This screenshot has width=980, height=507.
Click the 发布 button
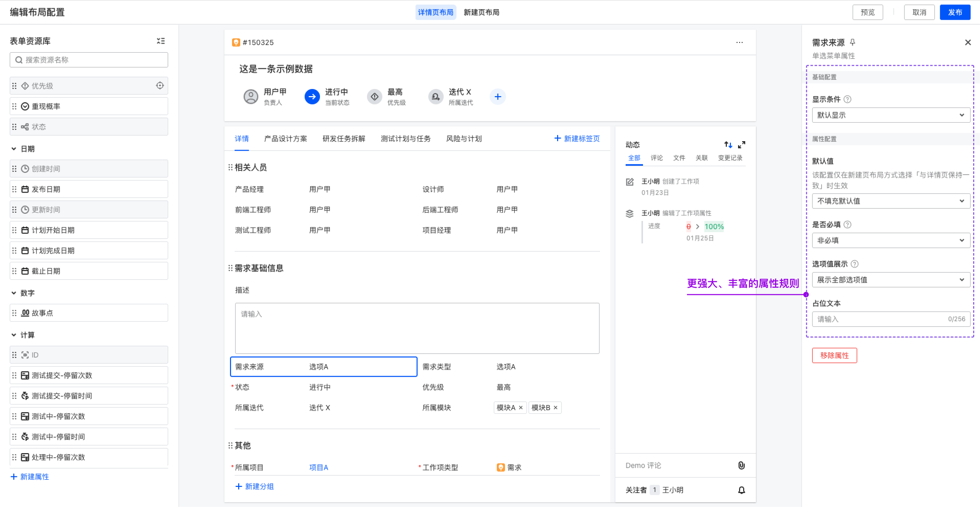click(x=954, y=12)
